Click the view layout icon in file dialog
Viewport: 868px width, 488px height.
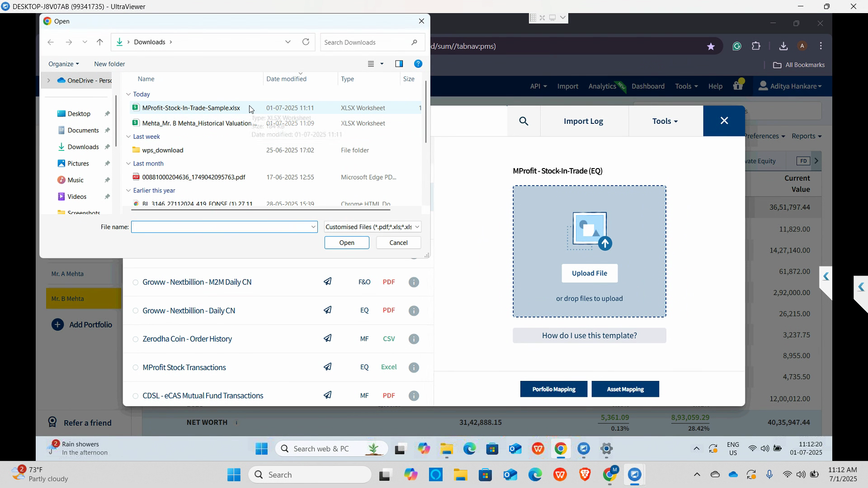click(x=371, y=64)
